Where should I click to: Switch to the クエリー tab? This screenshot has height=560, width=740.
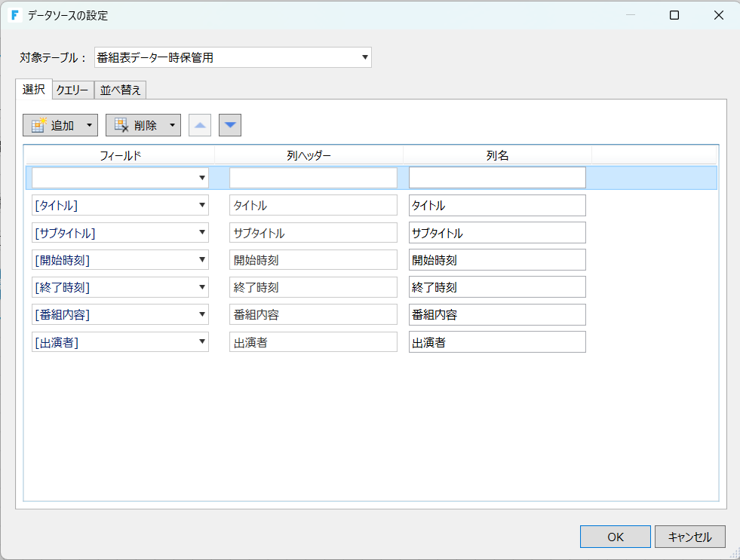coord(72,90)
